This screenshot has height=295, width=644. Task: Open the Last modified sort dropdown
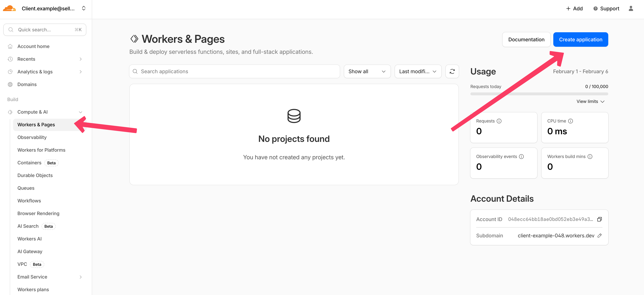418,71
